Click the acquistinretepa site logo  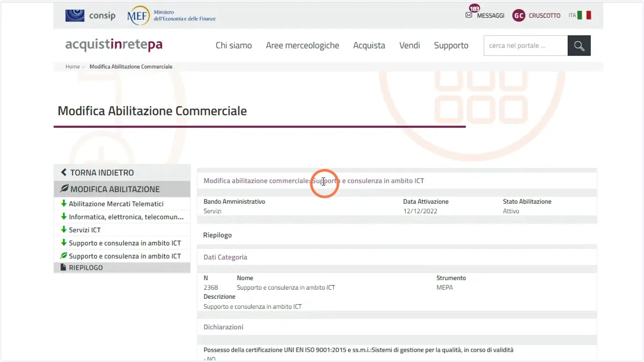point(114,45)
